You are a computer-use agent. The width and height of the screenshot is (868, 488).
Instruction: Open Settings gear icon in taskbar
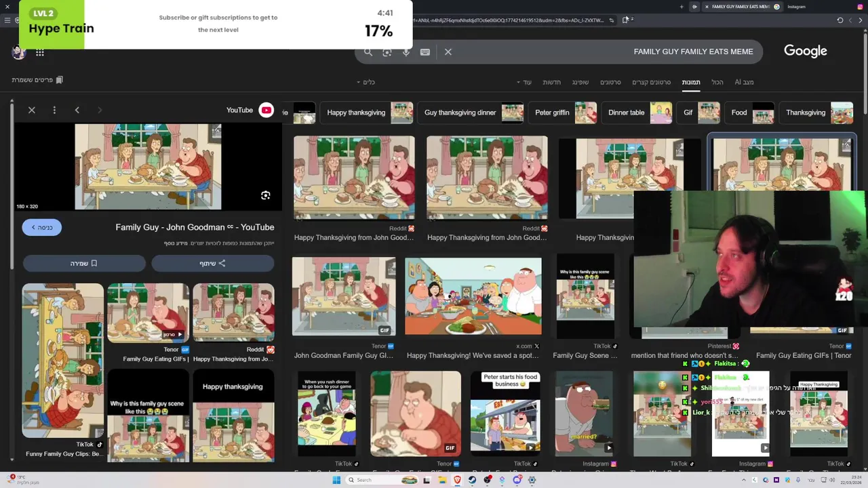[x=532, y=480]
